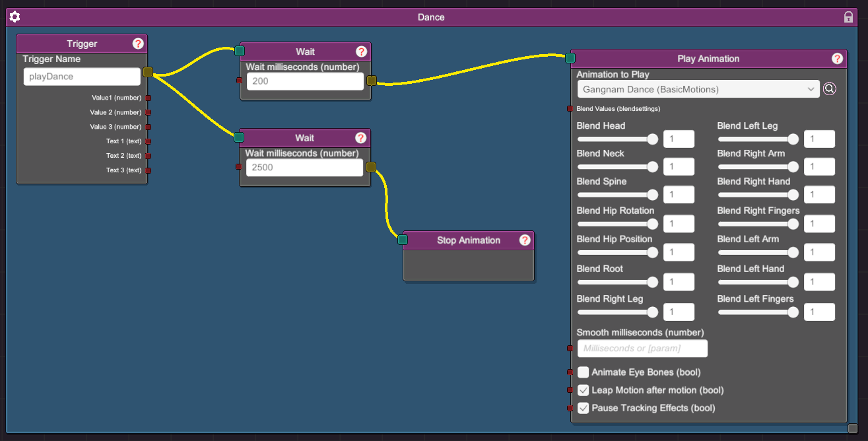
Task: Click the Smooth milliseconds input field
Action: click(642, 349)
